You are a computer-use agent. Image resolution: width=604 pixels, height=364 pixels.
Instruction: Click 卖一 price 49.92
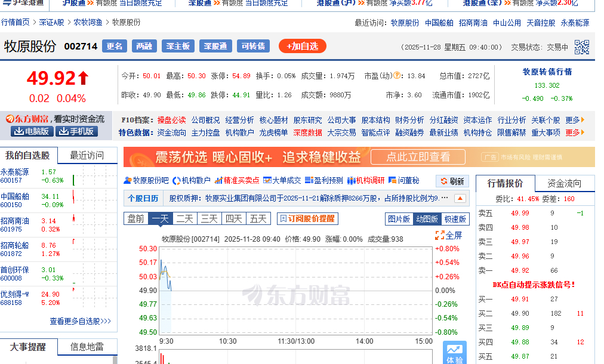tap(520, 270)
